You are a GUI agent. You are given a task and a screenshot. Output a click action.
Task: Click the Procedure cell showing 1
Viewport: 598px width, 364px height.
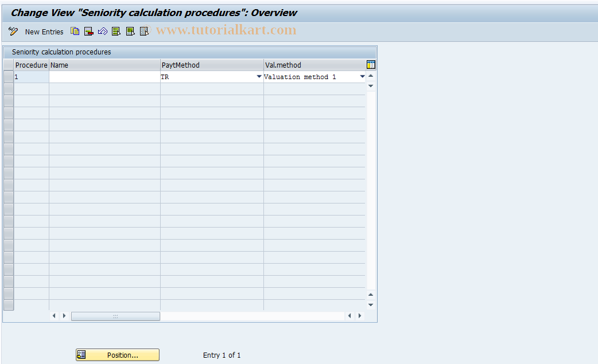click(32, 77)
